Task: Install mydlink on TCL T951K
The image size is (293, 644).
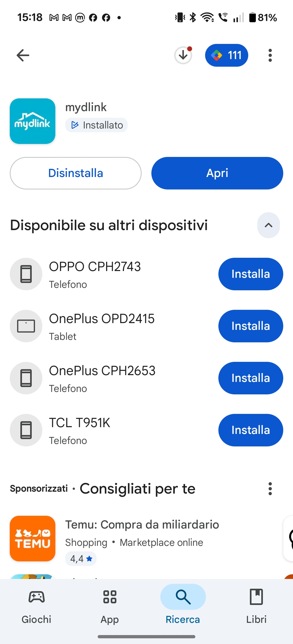Action: click(251, 430)
